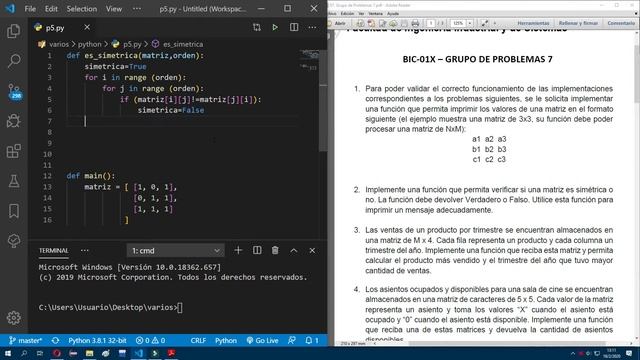The image size is (640, 360).
Task: Kill terminal with trash icon
Action: click(275, 250)
